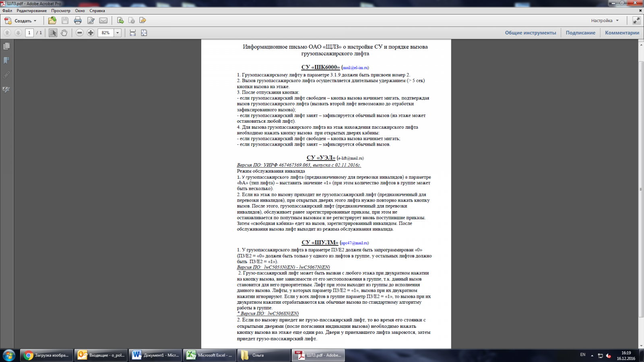Toggle the text Selection tool
644x362 pixels.
tap(53, 33)
